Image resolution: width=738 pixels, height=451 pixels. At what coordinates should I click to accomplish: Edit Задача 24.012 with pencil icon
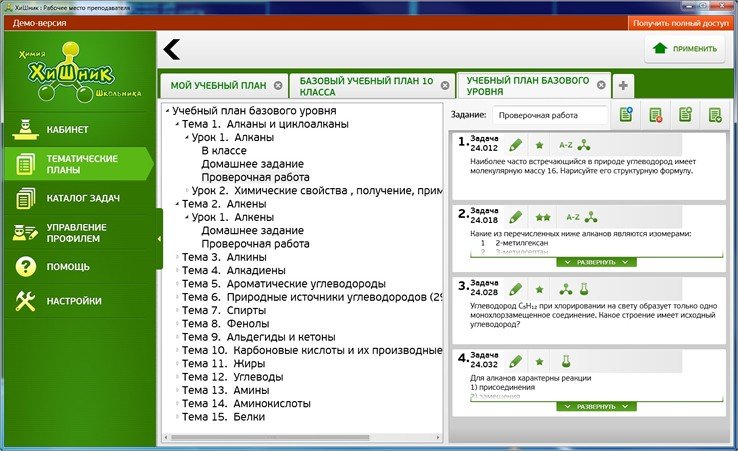pos(516,145)
